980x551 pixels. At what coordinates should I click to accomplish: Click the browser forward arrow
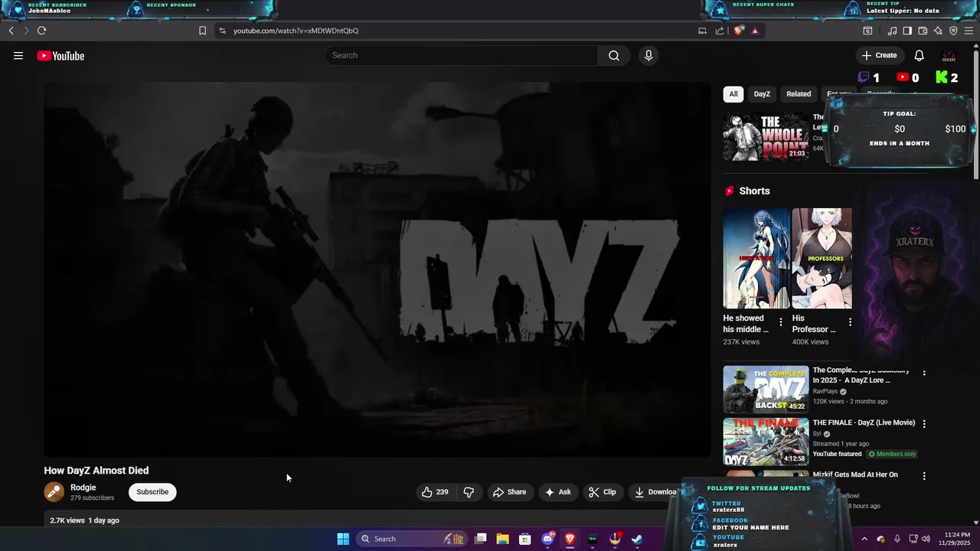[25, 31]
